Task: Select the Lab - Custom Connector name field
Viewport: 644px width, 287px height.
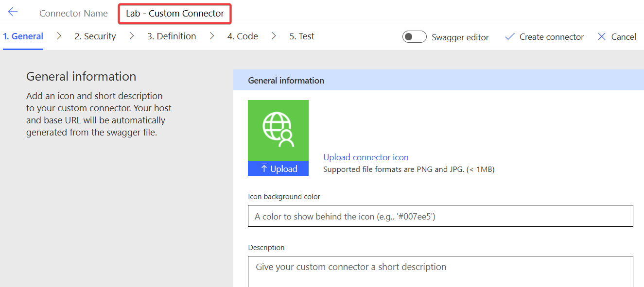Action: pos(174,14)
